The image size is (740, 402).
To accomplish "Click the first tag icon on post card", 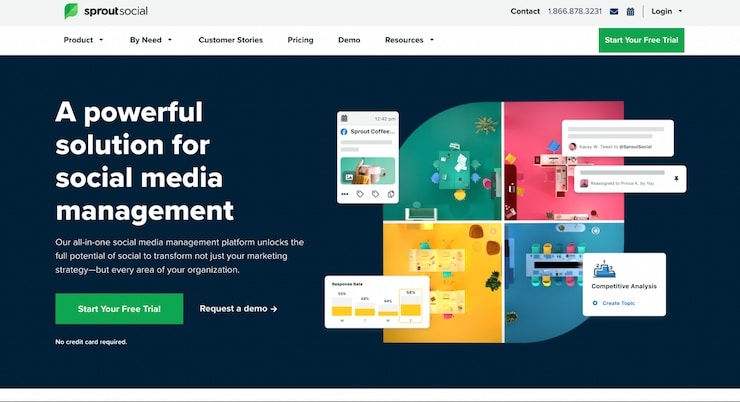I will click(x=360, y=194).
